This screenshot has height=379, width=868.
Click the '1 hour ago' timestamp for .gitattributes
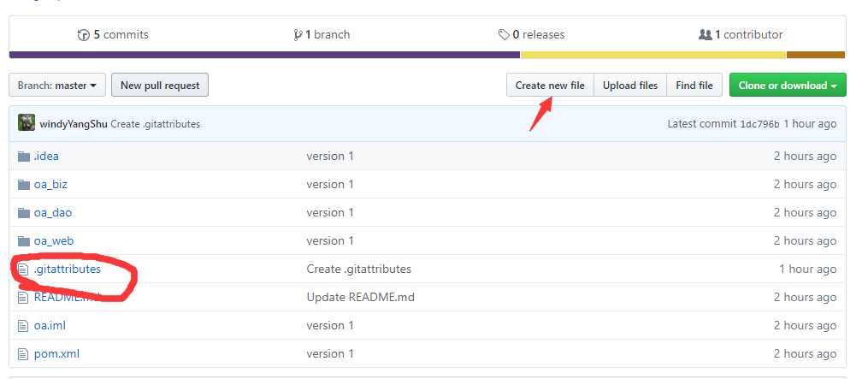click(807, 269)
